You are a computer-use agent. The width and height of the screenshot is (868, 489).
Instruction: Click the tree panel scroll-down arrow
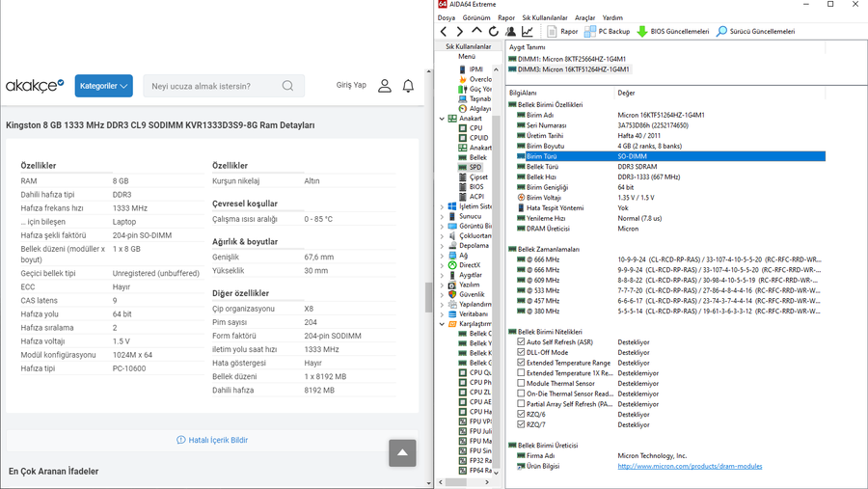pos(496,473)
